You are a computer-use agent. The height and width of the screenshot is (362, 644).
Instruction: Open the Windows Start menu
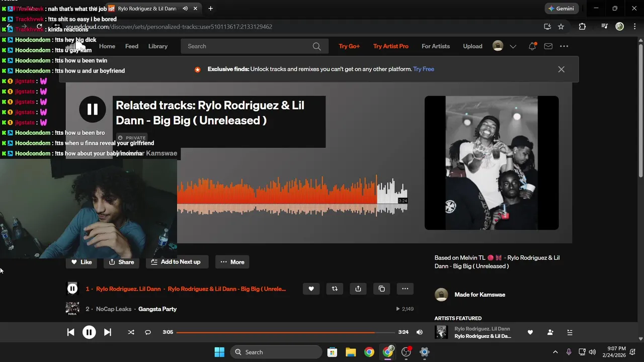pos(219,352)
